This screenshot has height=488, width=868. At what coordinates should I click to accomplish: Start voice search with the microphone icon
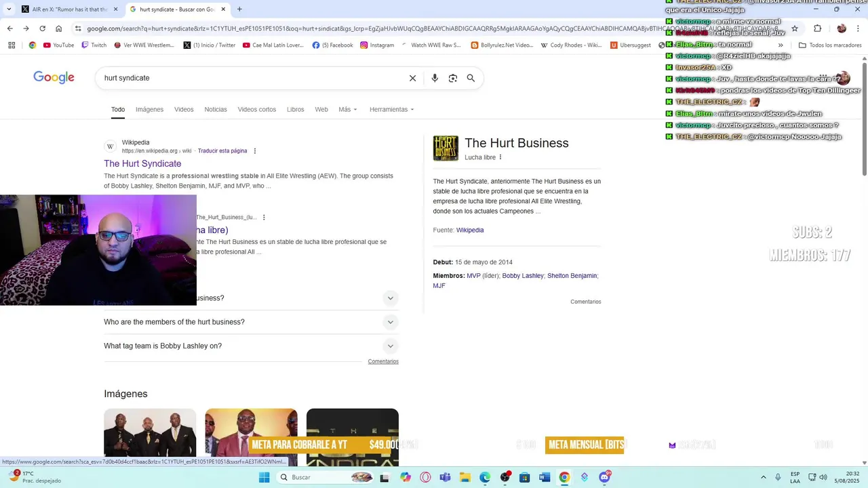tap(435, 78)
